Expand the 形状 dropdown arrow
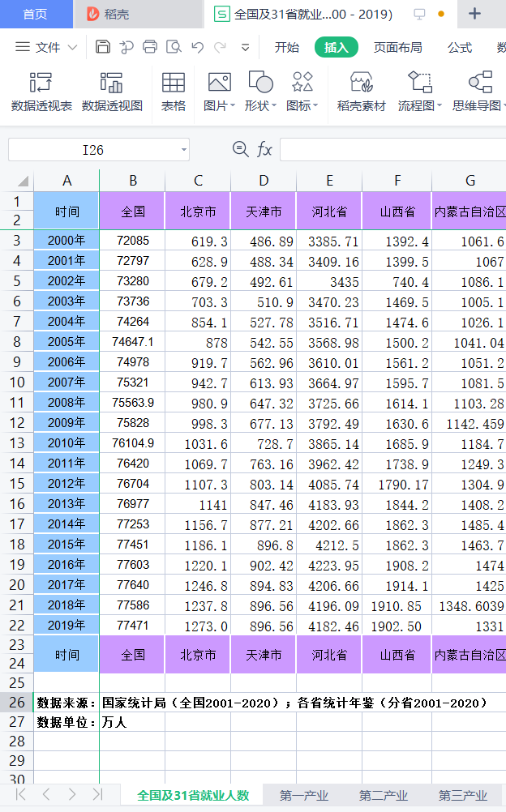506x812 pixels. tap(274, 105)
